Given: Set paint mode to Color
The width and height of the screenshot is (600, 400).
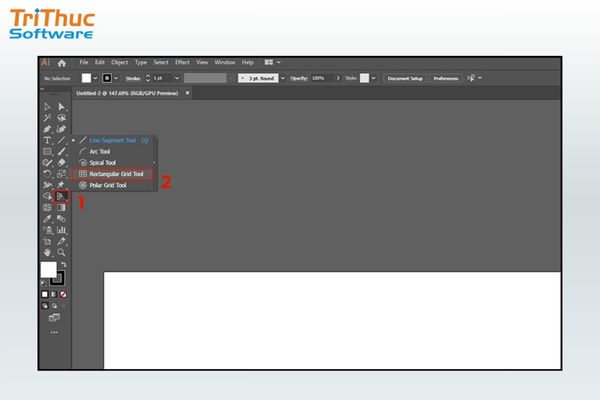Looking at the screenshot, I should coord(45,294).
